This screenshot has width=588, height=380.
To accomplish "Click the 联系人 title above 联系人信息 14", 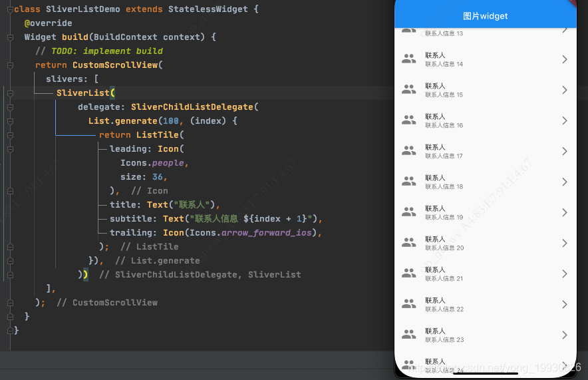I will coord(435,55).
